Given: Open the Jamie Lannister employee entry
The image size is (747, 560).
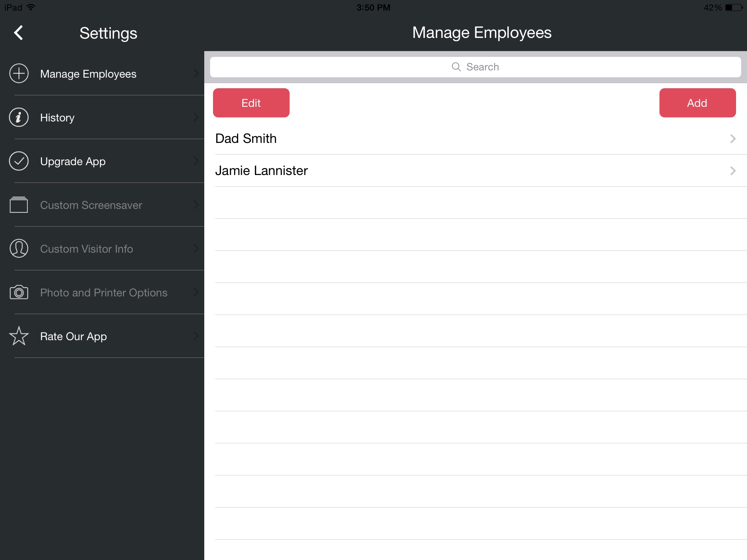Looking at the screenshot, I should click(262, 171).
